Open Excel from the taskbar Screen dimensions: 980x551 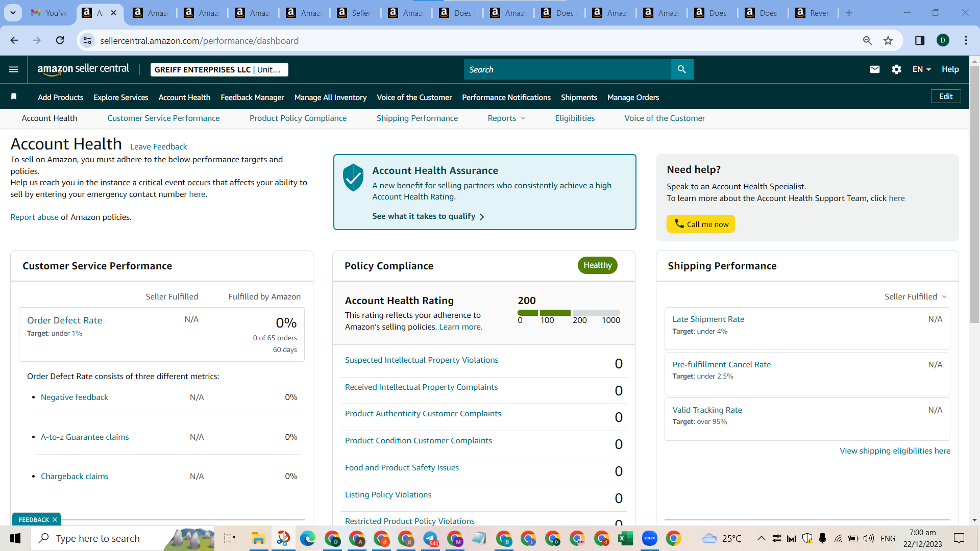625,538
